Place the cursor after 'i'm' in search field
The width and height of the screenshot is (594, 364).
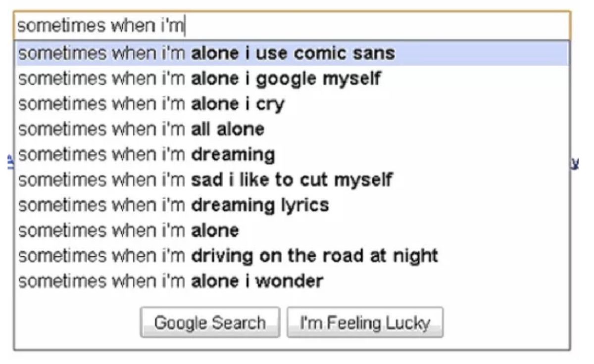coord(184,26)
